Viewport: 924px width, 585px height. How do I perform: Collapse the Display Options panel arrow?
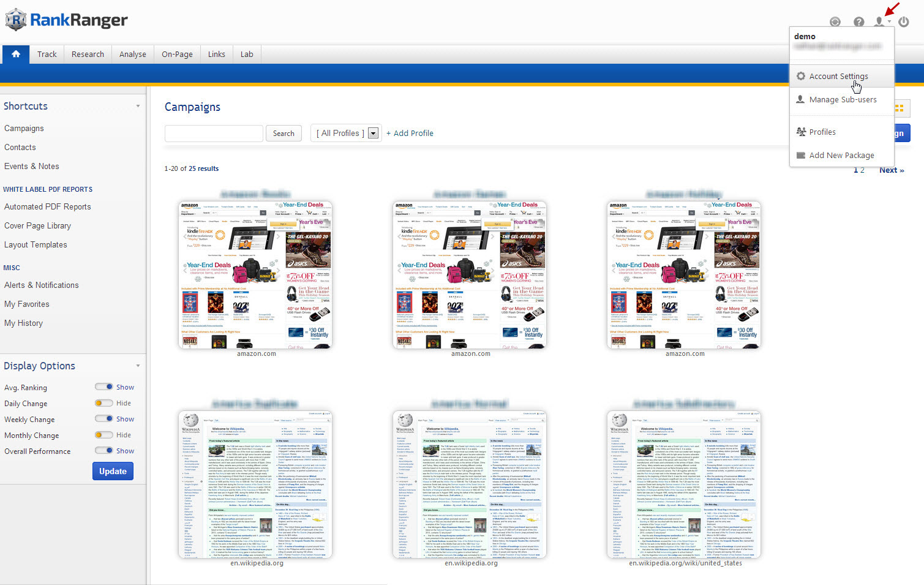[x=138, y=366]
